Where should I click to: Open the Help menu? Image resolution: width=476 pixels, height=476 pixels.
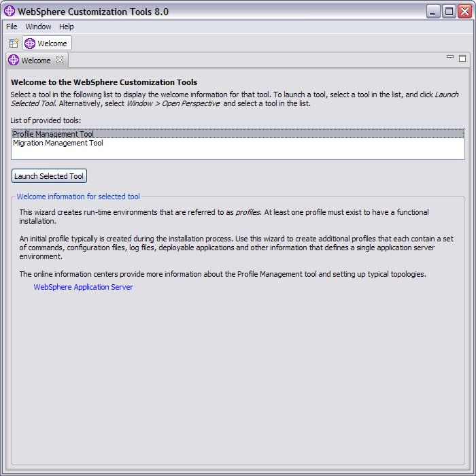(x=67, y=27)
